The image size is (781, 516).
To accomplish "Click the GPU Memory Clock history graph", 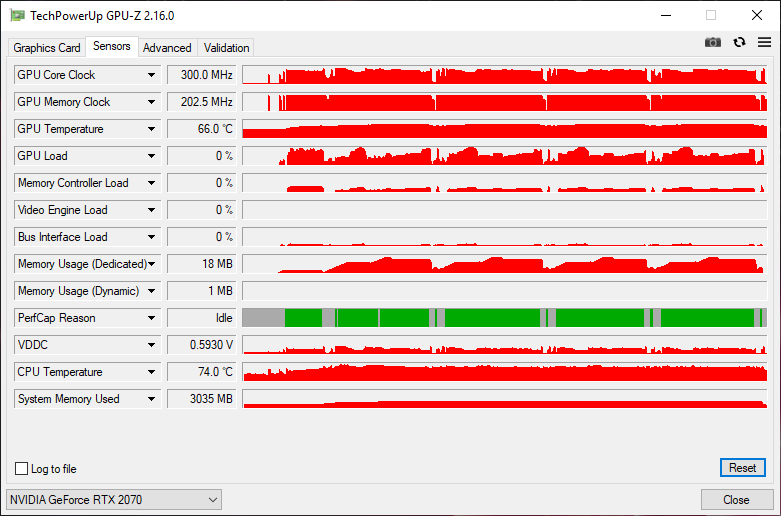I will point(505,102).
